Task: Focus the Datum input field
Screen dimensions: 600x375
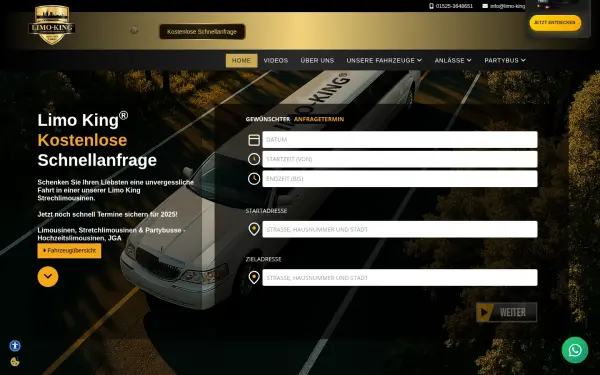Action: point(400,140)
